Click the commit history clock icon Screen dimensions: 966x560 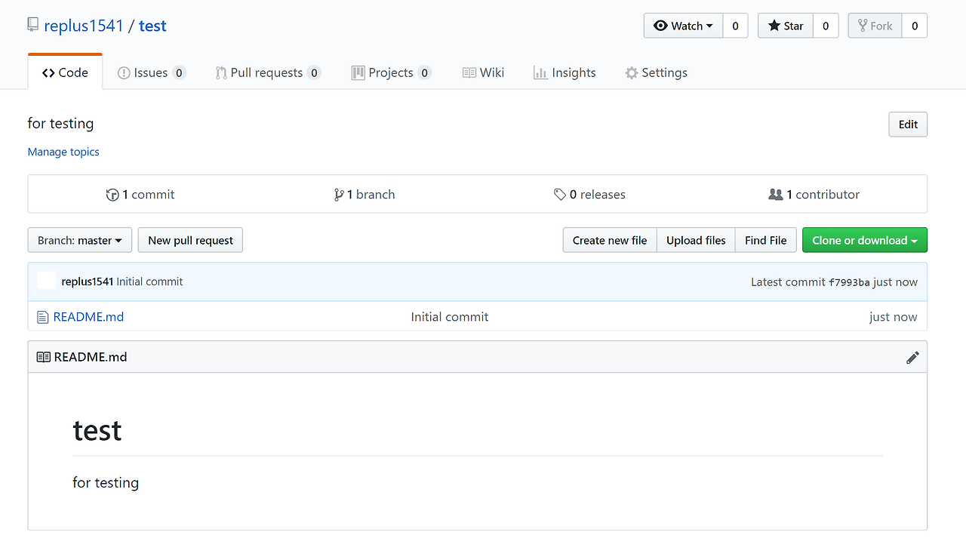coord(112,195)
